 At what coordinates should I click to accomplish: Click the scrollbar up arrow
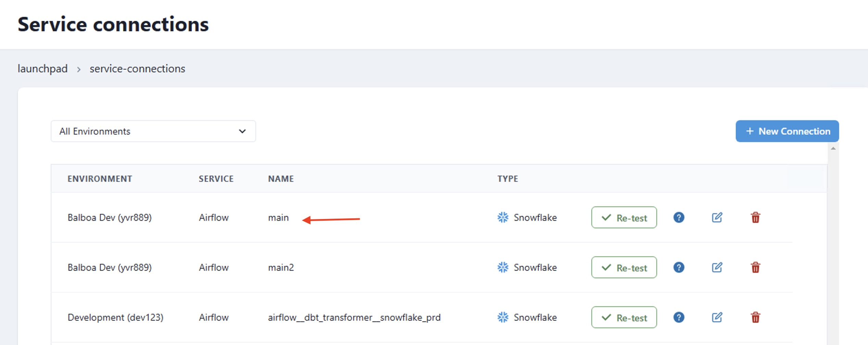833,148
